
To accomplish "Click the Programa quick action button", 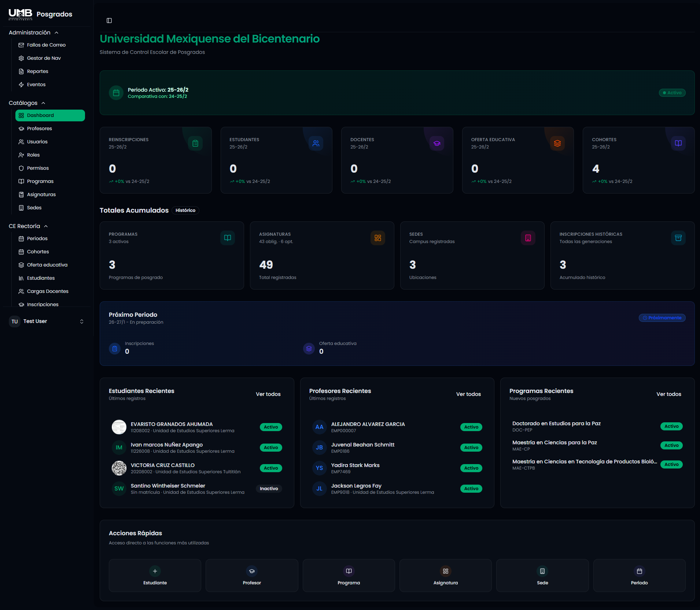I will tap(349, 576).
